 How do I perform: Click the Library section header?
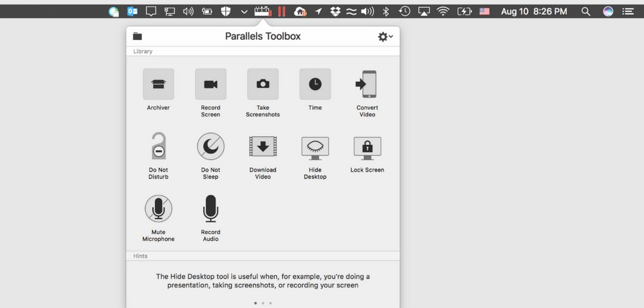click(143, 51)
